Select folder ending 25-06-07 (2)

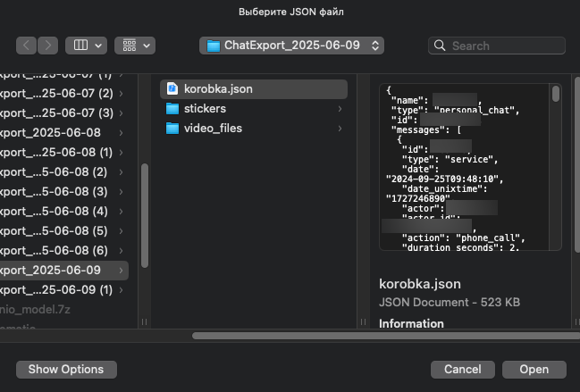64,93
